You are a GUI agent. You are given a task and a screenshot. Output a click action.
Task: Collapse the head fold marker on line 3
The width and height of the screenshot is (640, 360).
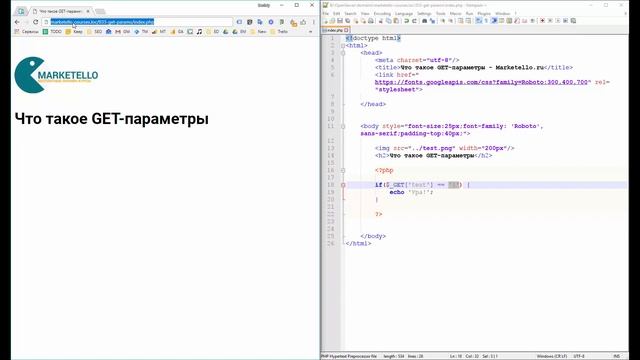coord(343,53)
